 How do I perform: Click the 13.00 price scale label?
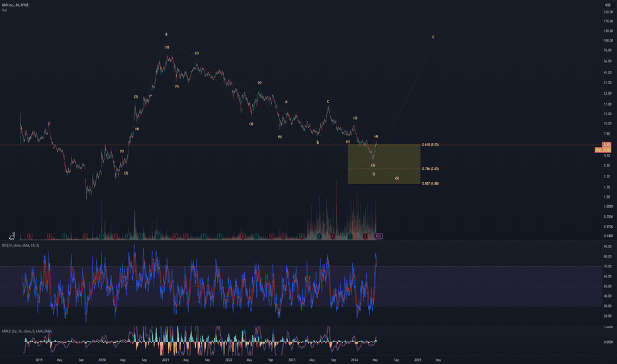click(x=608, y=114)
